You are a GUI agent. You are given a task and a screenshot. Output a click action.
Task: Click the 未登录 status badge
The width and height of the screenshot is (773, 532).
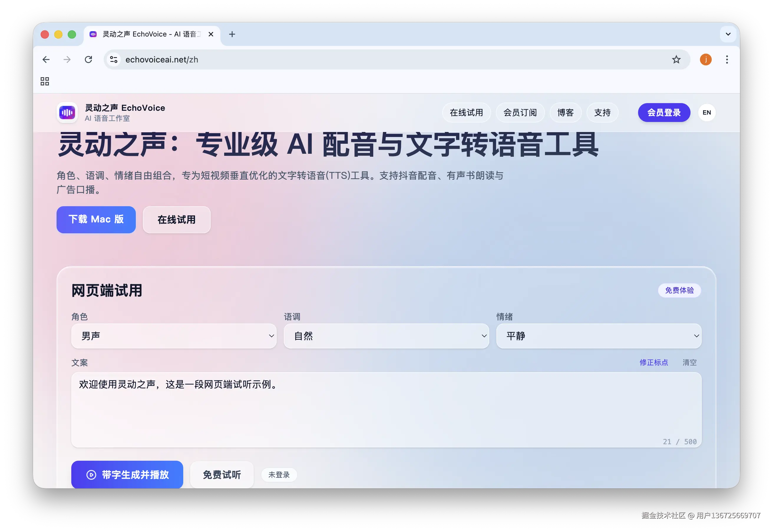pos(279,475)
